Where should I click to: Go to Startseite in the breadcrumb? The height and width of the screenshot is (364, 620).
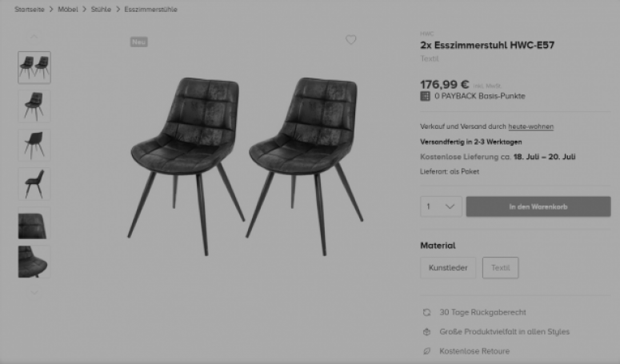pos(30,10)
